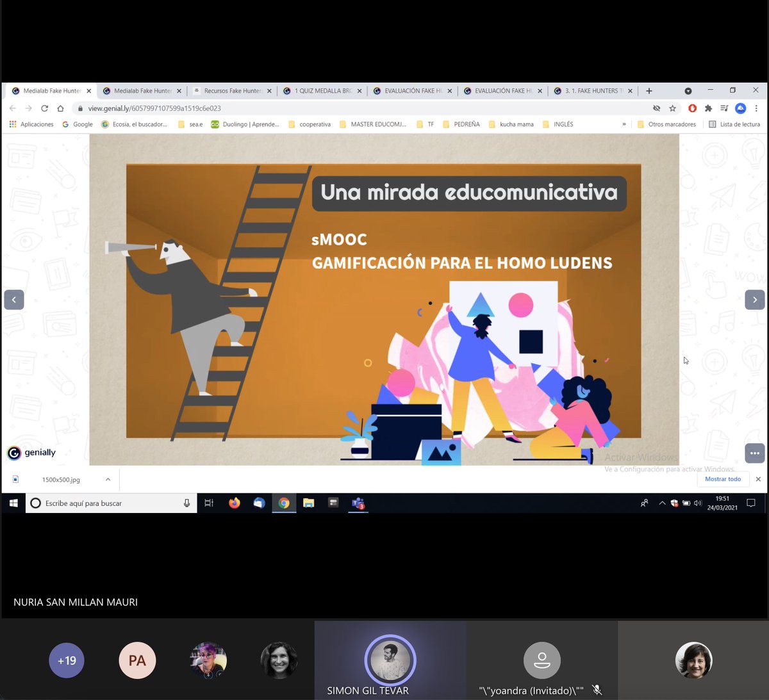Open the Chrome extensions puzzle icon
The width and height of the screenshot is (769, 700).
coord(708,108)
